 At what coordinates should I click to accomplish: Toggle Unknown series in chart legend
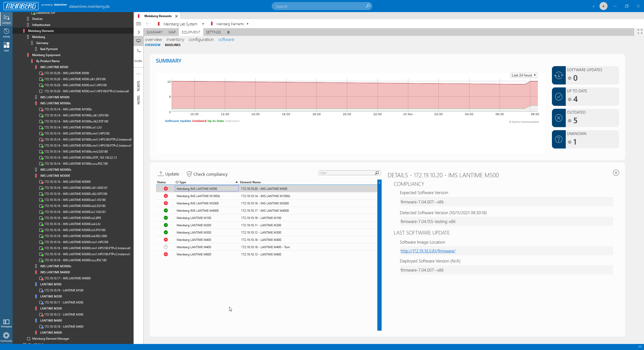tap(232, 121)
